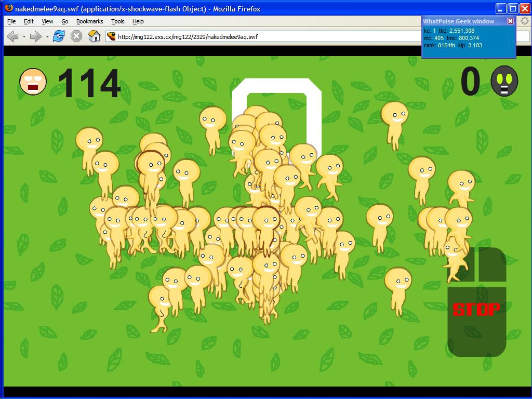The image size is (532, 399).
Task: Click the site icon in address bar
Action: point(111,36)
